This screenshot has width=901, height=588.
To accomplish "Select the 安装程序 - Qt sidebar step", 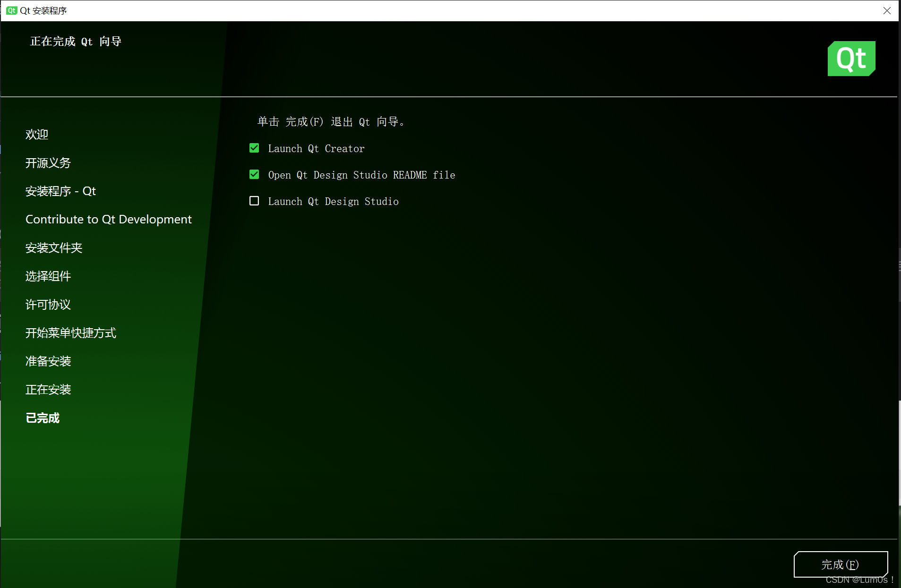I will 60,191.
